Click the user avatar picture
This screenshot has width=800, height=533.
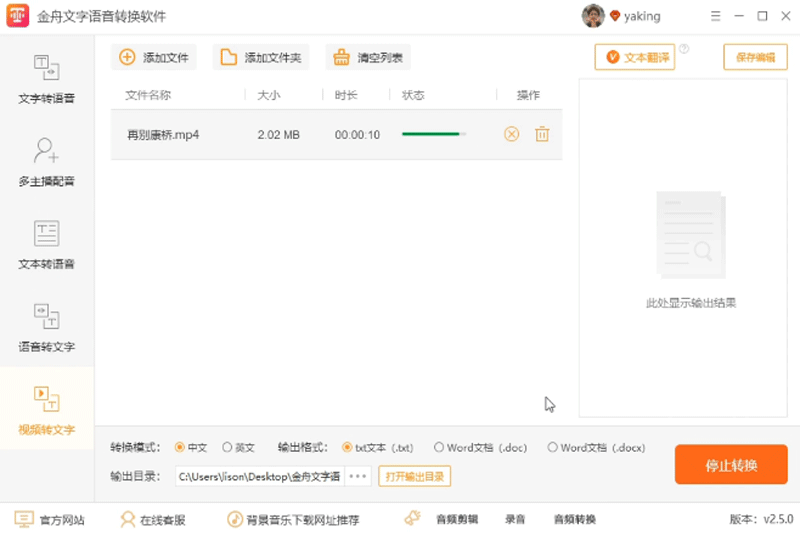[593, 16]
